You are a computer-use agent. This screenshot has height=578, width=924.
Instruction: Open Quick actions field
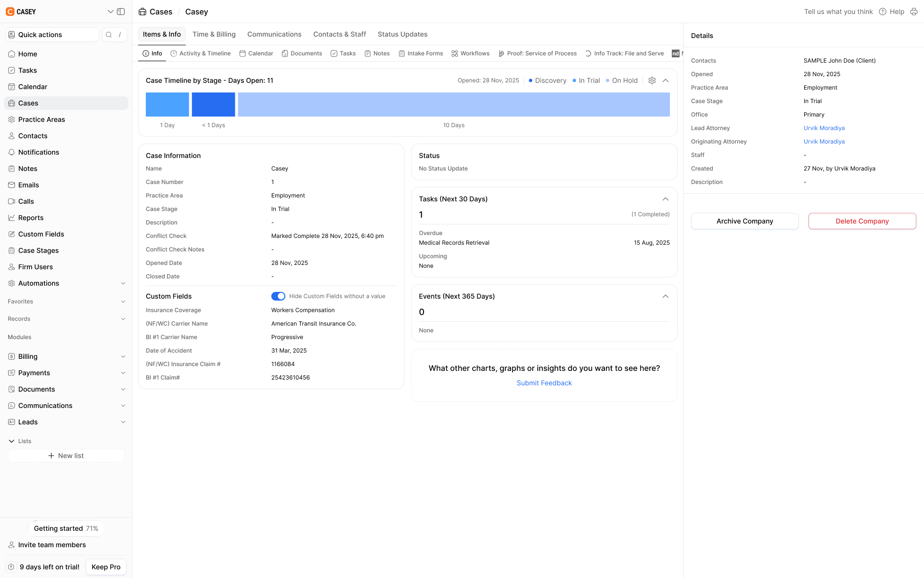(x=52, y=35)
